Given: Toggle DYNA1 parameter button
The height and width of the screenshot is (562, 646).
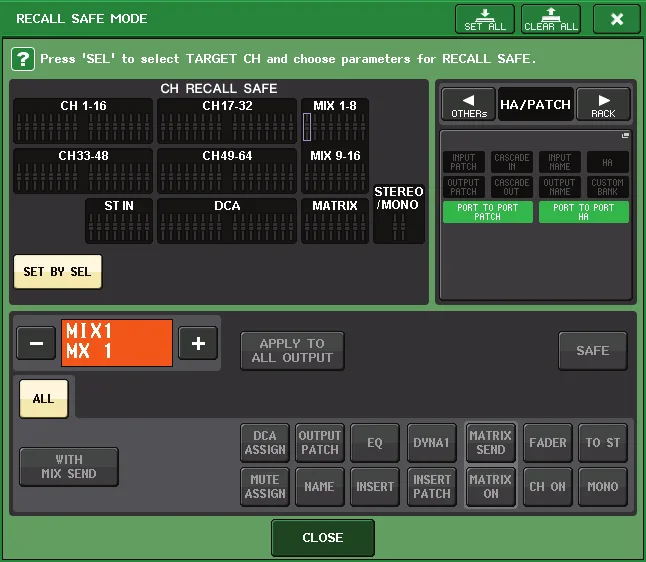Looking at the screenshot, I should point(432,443).
